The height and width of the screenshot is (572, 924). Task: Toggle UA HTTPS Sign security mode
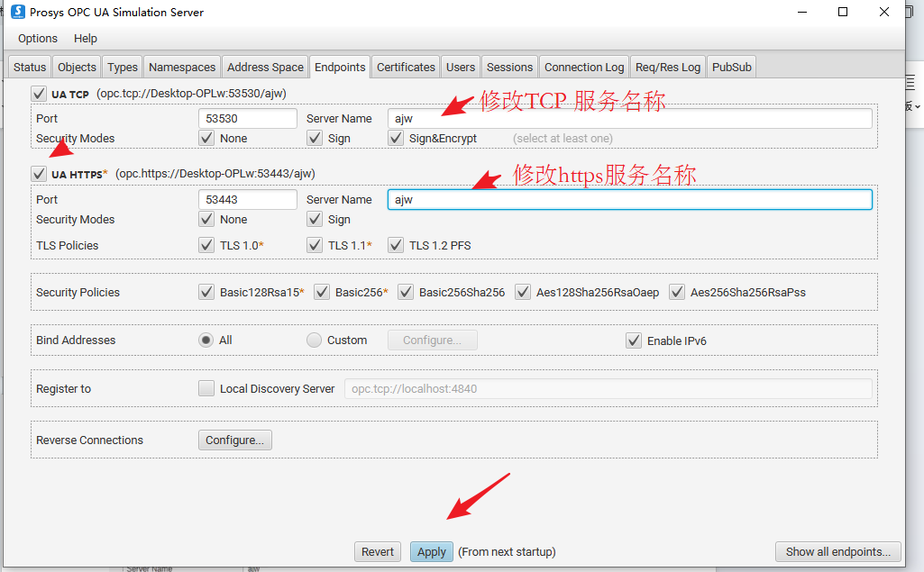coord(315,219)
